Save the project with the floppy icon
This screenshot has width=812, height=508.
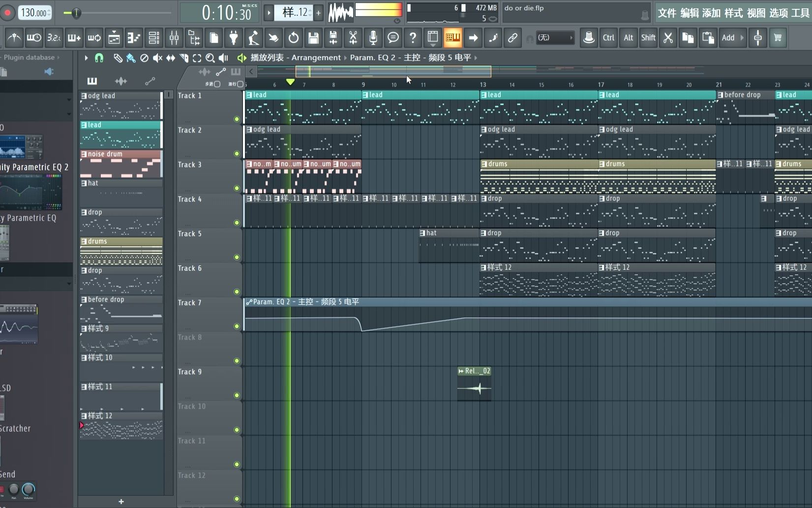point(313,37)
